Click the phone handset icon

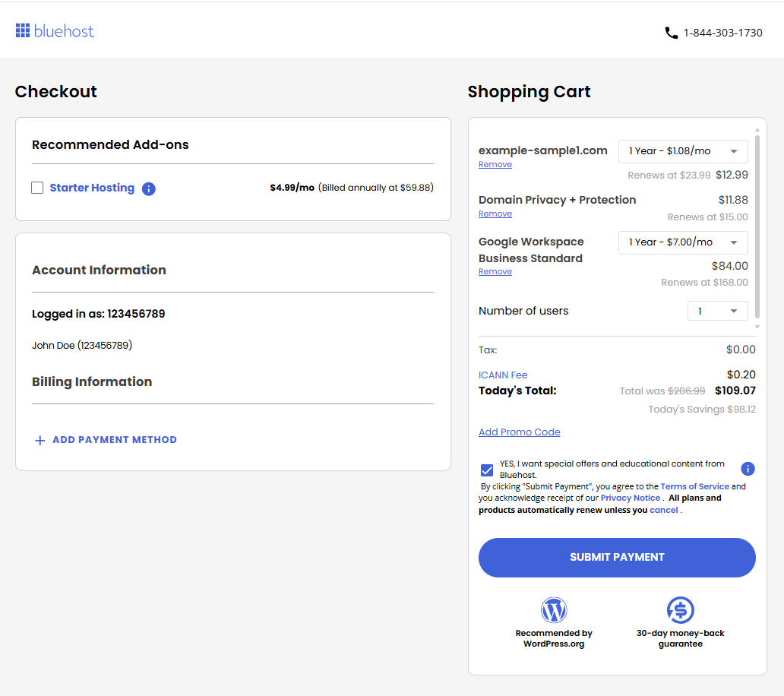(x=671, y=33)
